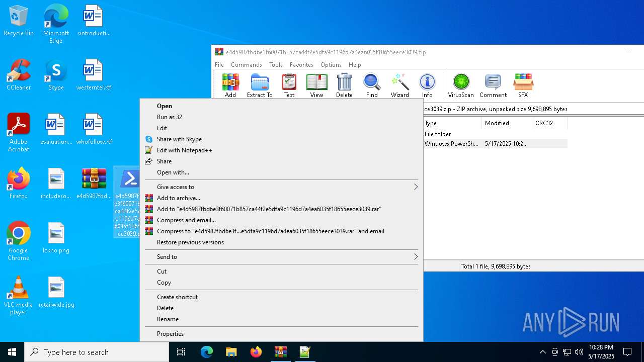Open Firefox desktop shortcut
644x362 pixels.
(19, 184)
